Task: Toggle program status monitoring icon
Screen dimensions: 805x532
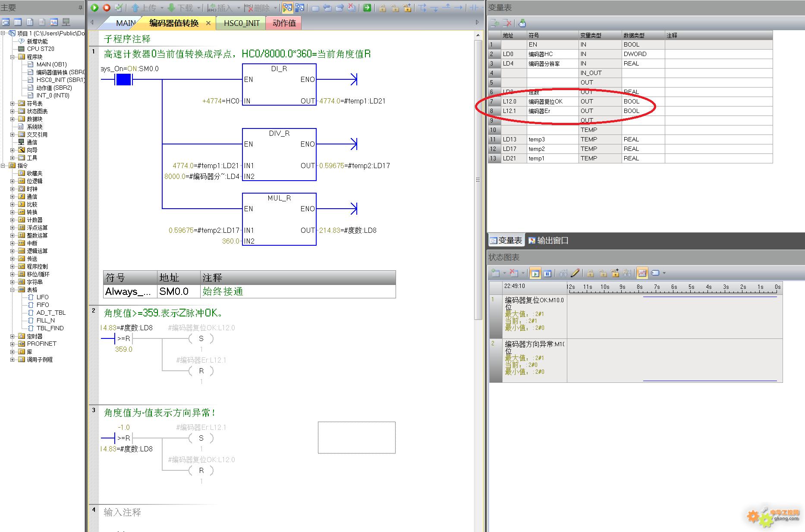Action: point(287,8)
